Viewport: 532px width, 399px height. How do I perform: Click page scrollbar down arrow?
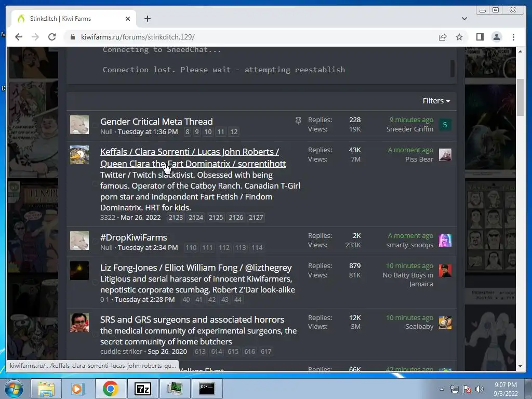520,366
